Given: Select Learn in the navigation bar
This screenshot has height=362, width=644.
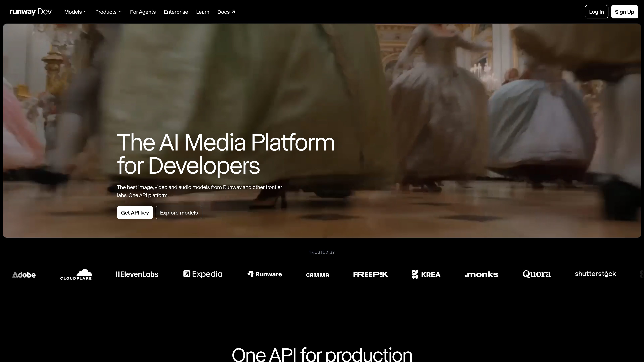Looking at the screenshot, I should click(x=202, y=12).
